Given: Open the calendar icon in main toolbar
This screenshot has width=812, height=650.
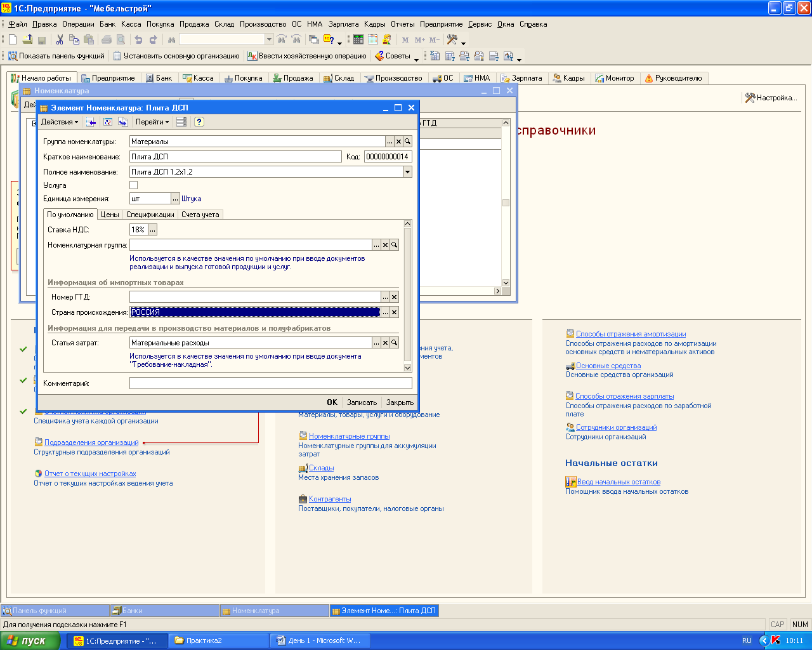Looking at the screenshot, I should tap(373, 39).
